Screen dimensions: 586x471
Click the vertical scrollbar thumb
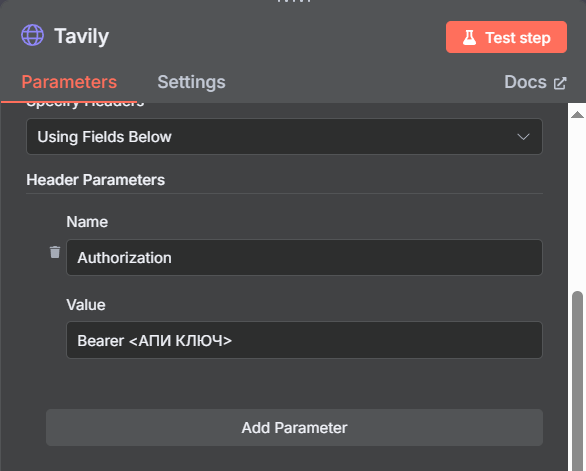point(577,379)
